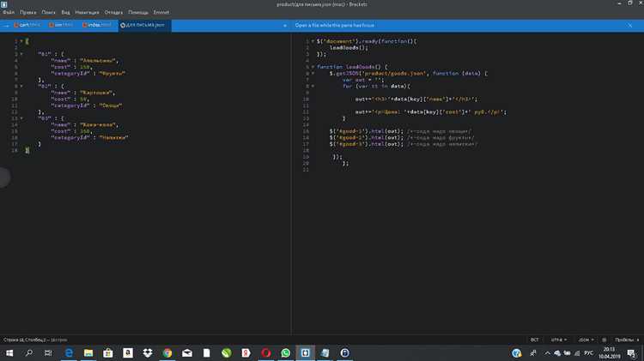Click the sidebar toggle arrow in the tab bar
The width and height of the screenshot is (644, 361).
coord(6,26)
